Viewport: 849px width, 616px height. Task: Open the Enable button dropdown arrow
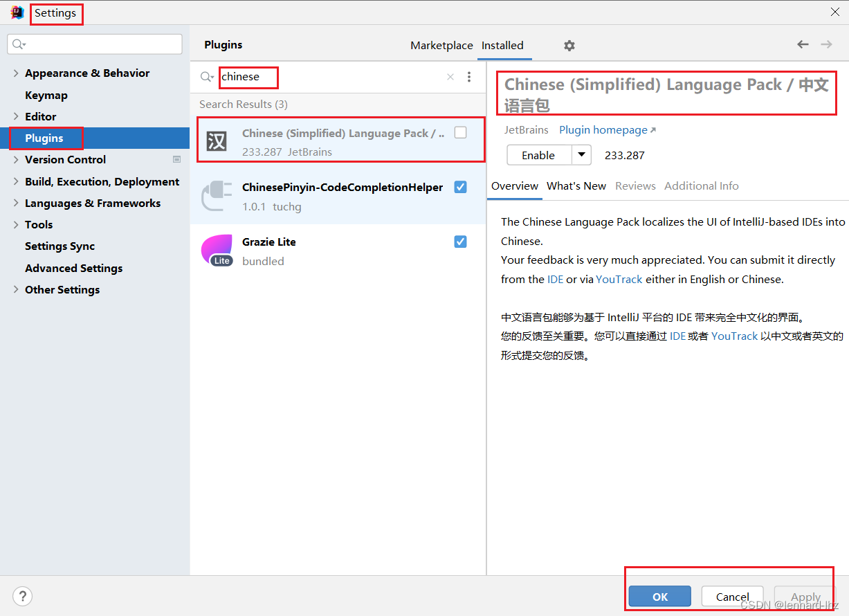click(x=582, y=155)
